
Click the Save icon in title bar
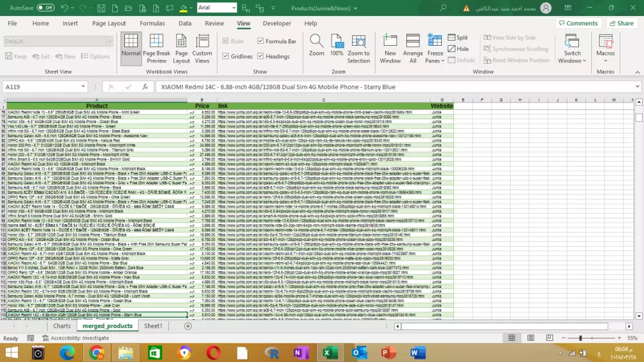coord(101,8)
